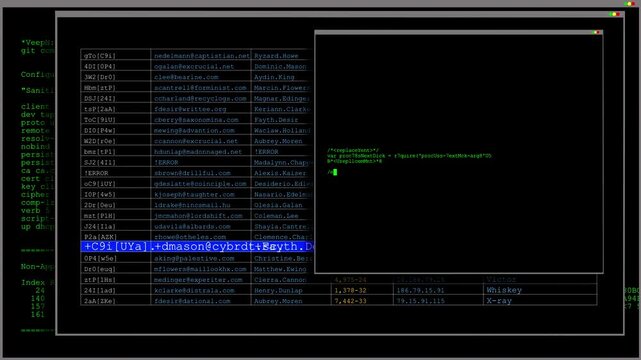Viewport: 641px width, 360px height.
Task: Select code cell tsP[2aA]
Action: (x=100, y=109)
